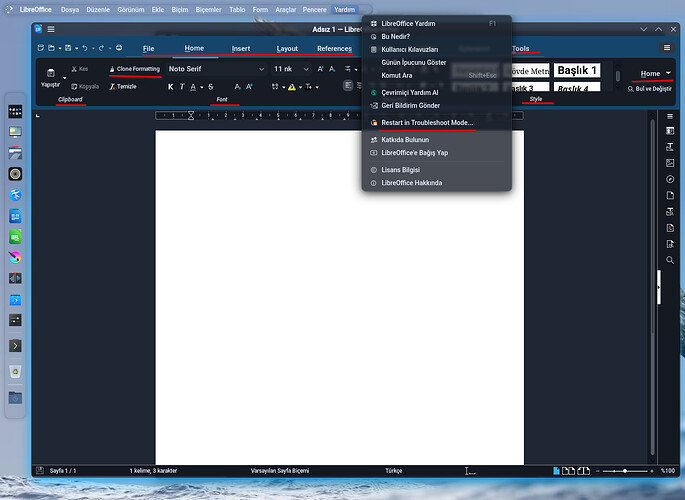
Task: Click the print icon in quick toolbar
Action: (119, 48)
